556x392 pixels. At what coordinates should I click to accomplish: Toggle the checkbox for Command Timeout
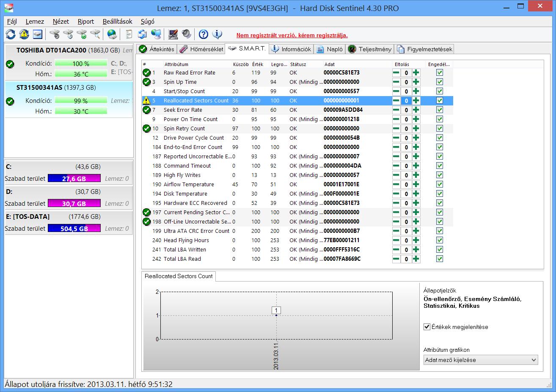[440, 166]
